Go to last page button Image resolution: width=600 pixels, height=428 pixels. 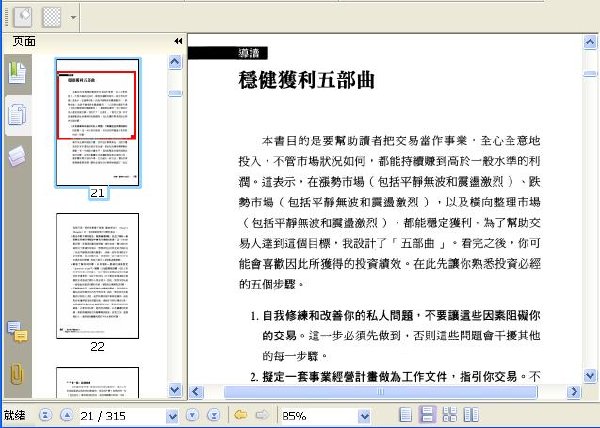coord(214,415)
